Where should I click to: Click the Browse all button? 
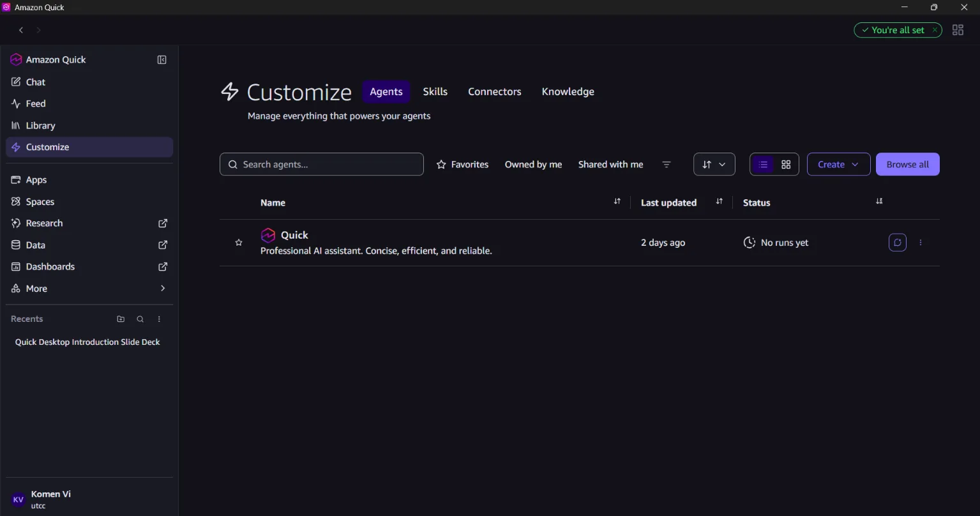coord(908,164)
